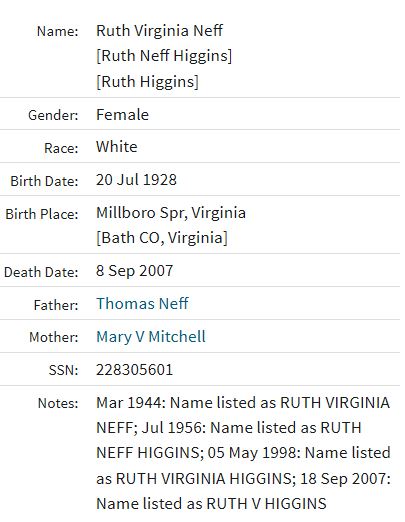Select the alternate name Ruth Neff Higgins
Screen dimensions: 405x522
click(164, 56)
